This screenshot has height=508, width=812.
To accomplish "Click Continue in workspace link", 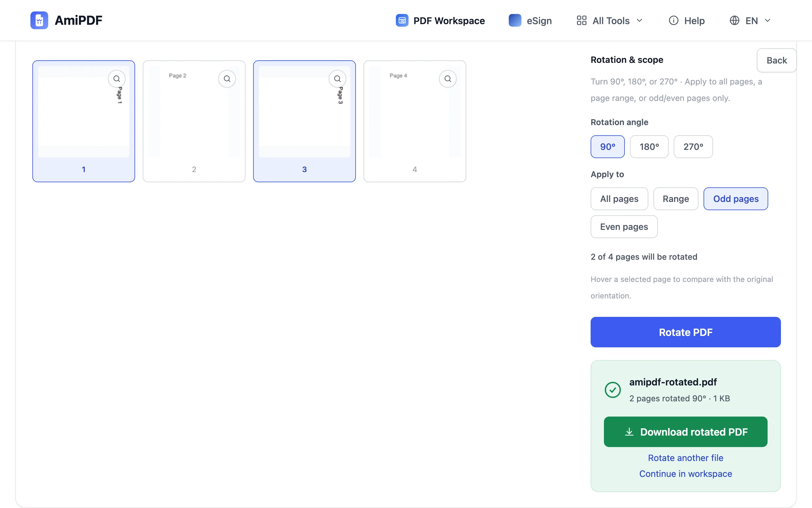I will [685, 474].
